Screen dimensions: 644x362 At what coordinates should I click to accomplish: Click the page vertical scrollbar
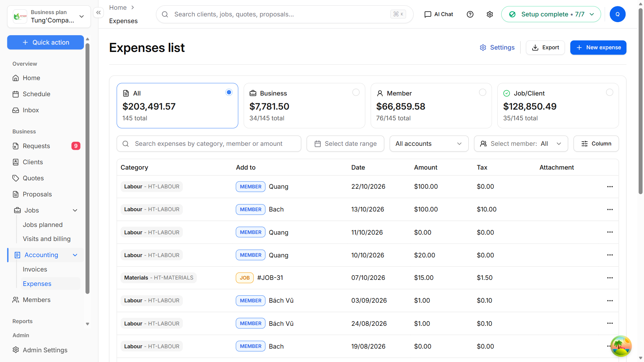pos(640,101)
